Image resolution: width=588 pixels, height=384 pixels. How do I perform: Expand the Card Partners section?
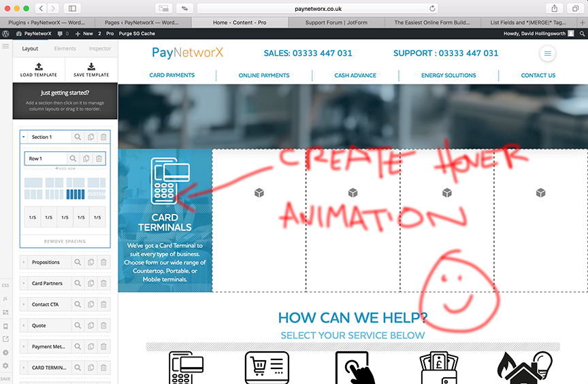coord(24,283)
